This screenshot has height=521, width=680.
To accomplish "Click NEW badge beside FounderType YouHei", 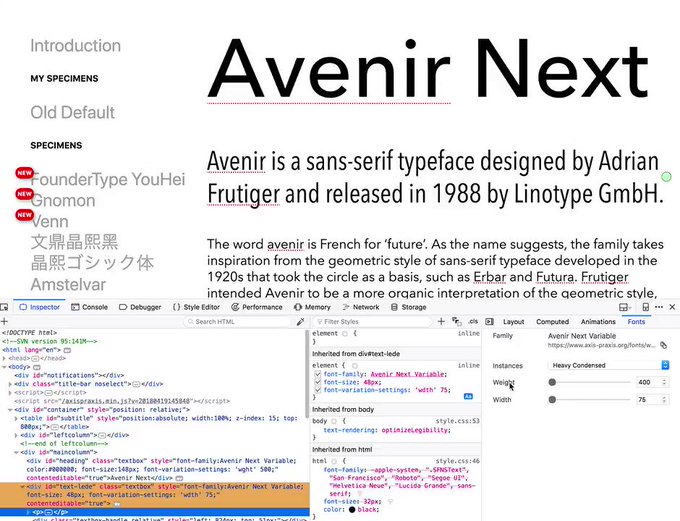I will click(24, 173).
